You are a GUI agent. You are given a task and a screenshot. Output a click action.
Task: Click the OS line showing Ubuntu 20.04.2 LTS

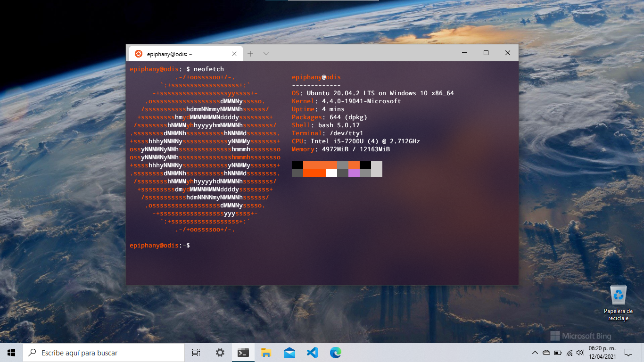click(373, 93)
